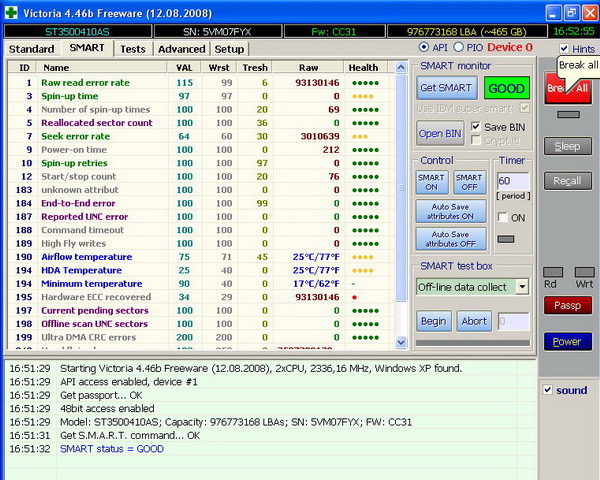Screen dimensions: 600x480
Task: Click the Victoria app icon in title bar
Action: click(11, 12)
